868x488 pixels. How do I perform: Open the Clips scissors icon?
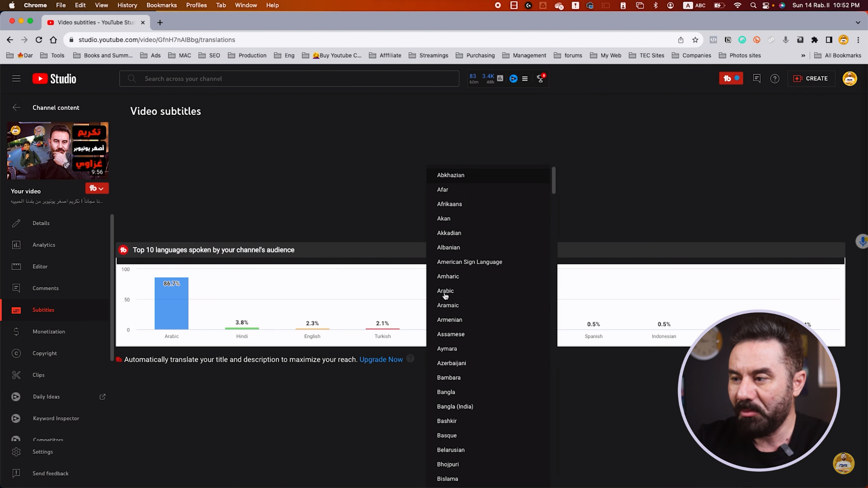(16, 375)
